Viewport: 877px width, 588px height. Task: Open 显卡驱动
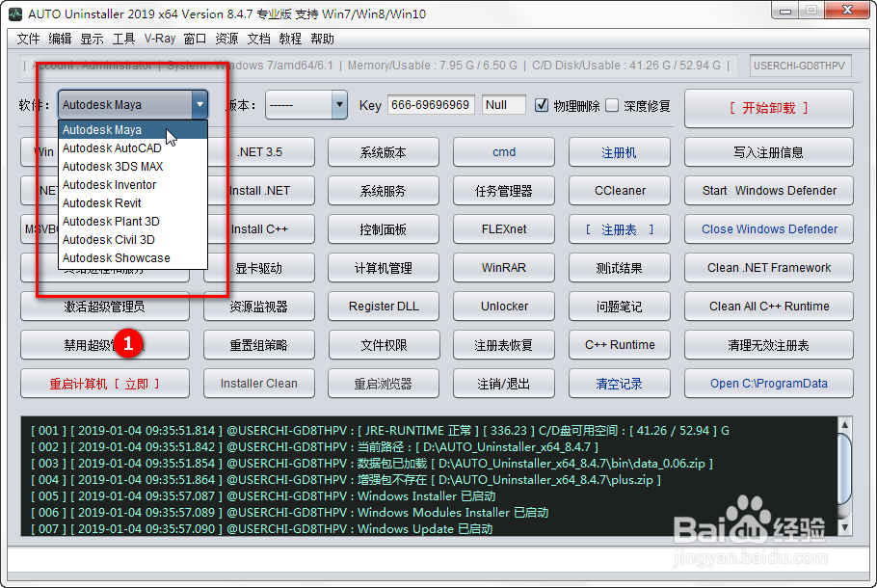(x=259, y=268)
